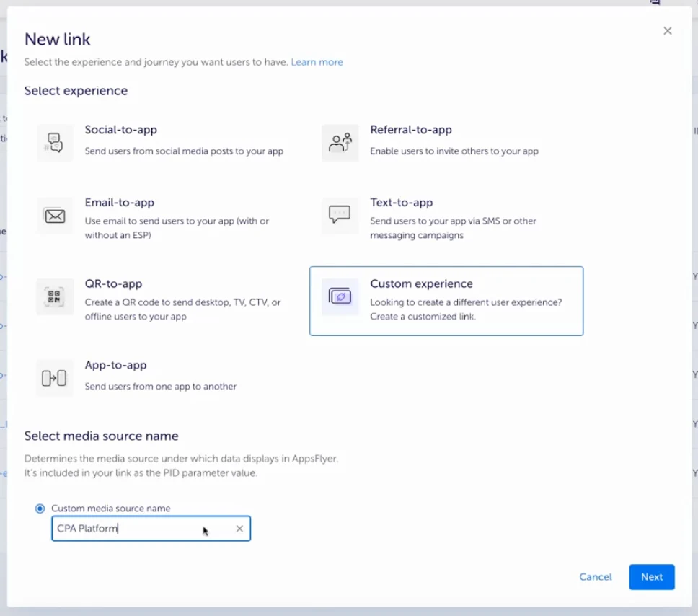
Task: Click the App-to-app arrow icon
Action: tap(55, 378)
